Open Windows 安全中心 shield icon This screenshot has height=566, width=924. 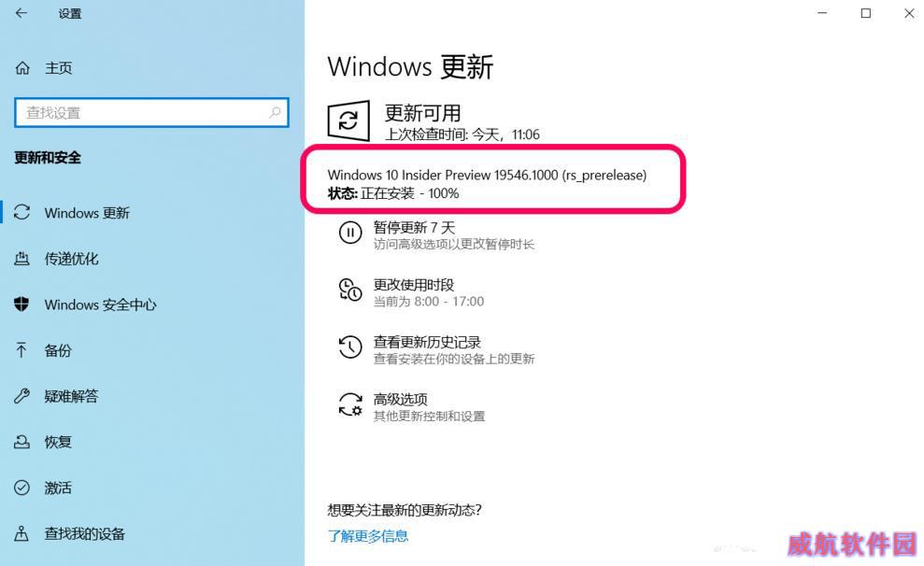click(21, 304)
